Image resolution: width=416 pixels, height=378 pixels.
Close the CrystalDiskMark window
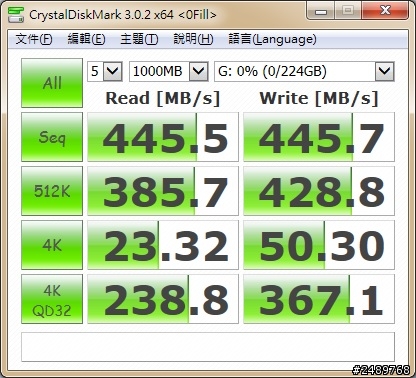pyautogui.click(x=385, y=11)
